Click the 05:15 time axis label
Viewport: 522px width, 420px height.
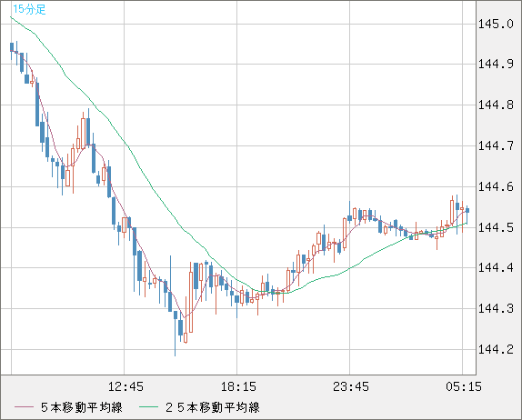(464, 386)
